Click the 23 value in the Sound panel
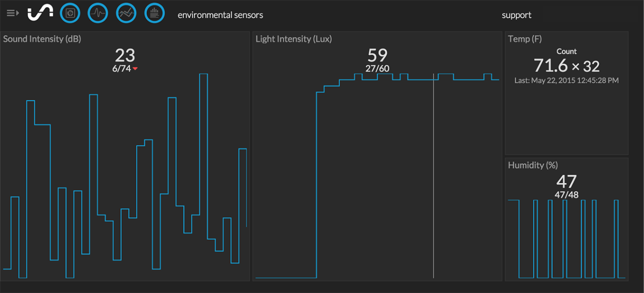Viewport: 644px width, 293px height. coord(125,55)
